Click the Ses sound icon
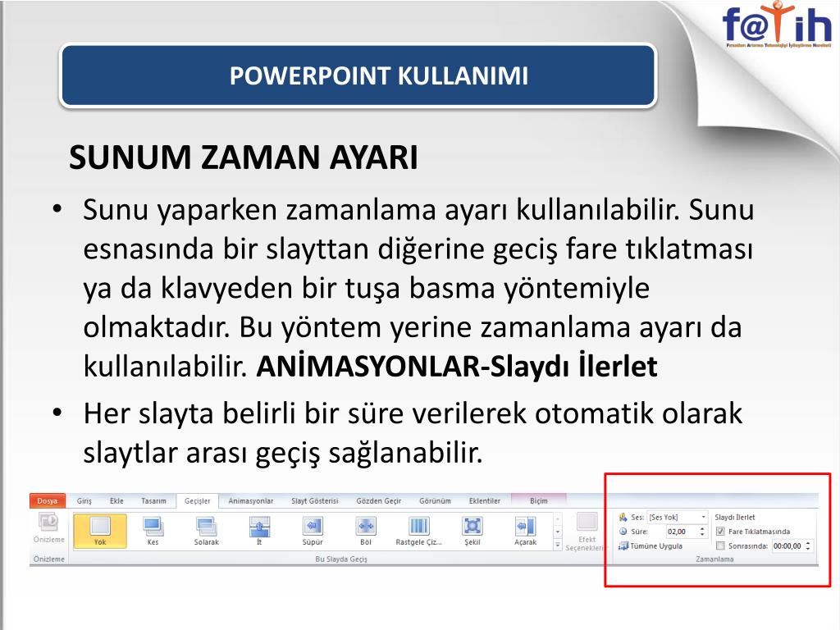The width and height of the screenshot is (840, 630). (623, 517)
